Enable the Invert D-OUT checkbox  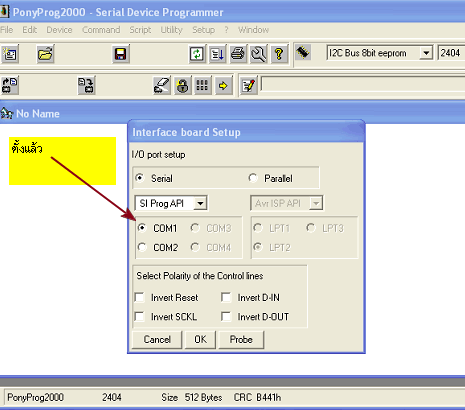226,316
